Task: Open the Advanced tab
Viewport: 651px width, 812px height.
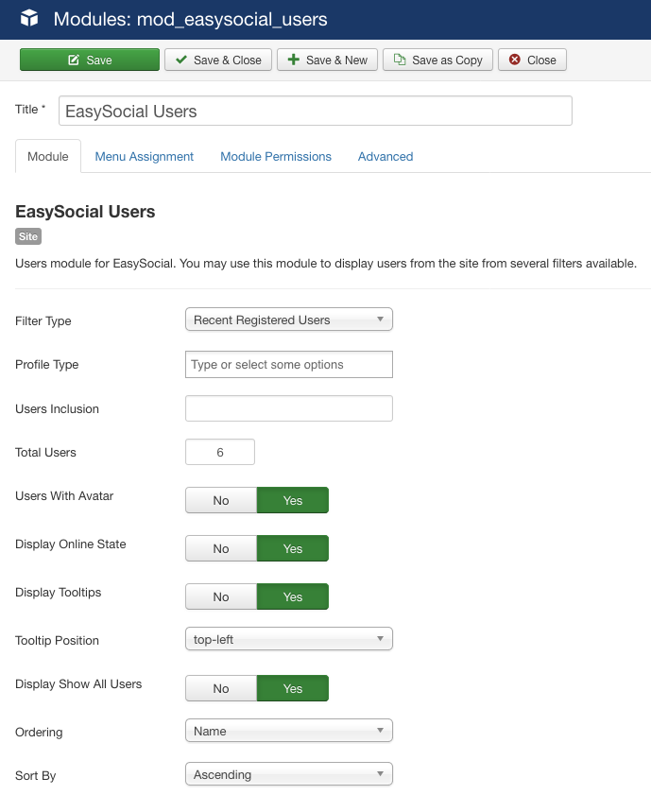Action: point(385,156)
